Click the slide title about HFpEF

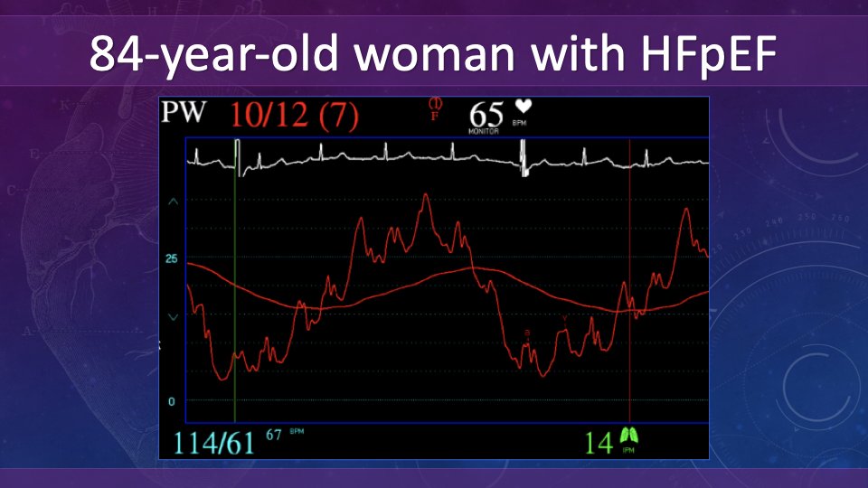tap(433, 52)
